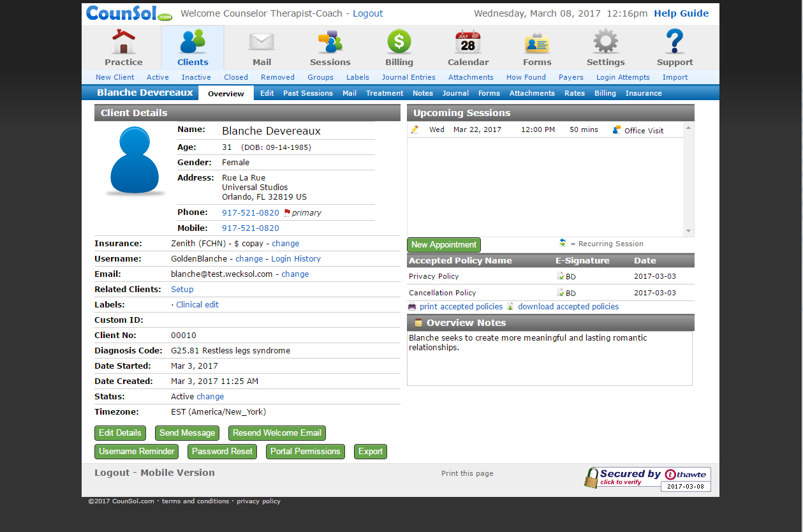Screen dimensions: 803x532
Task: Click the Overview Notes notepad icon
Action: [418, 323]
